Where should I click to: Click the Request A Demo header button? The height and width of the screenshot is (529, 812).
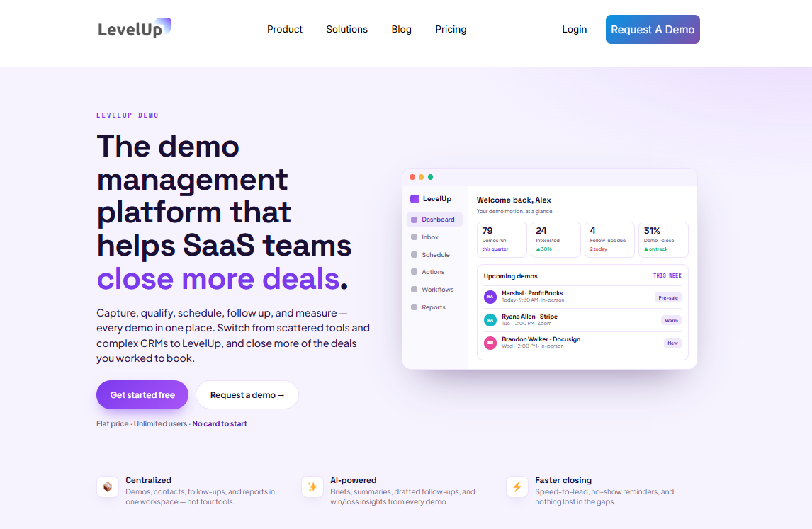point(653,30)
